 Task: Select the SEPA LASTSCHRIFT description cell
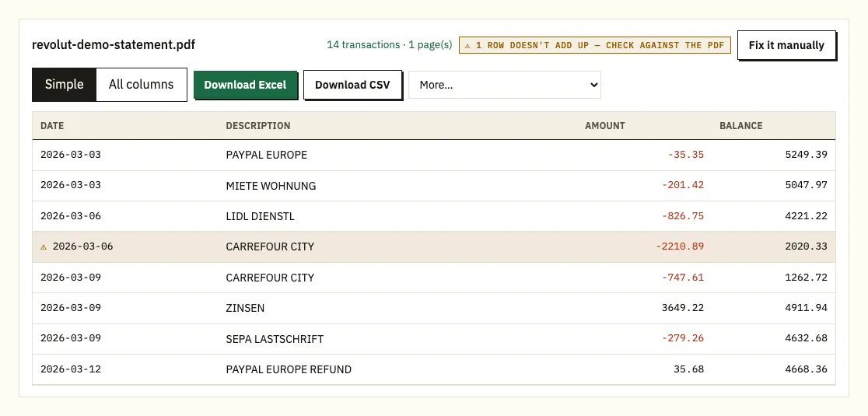275,339
